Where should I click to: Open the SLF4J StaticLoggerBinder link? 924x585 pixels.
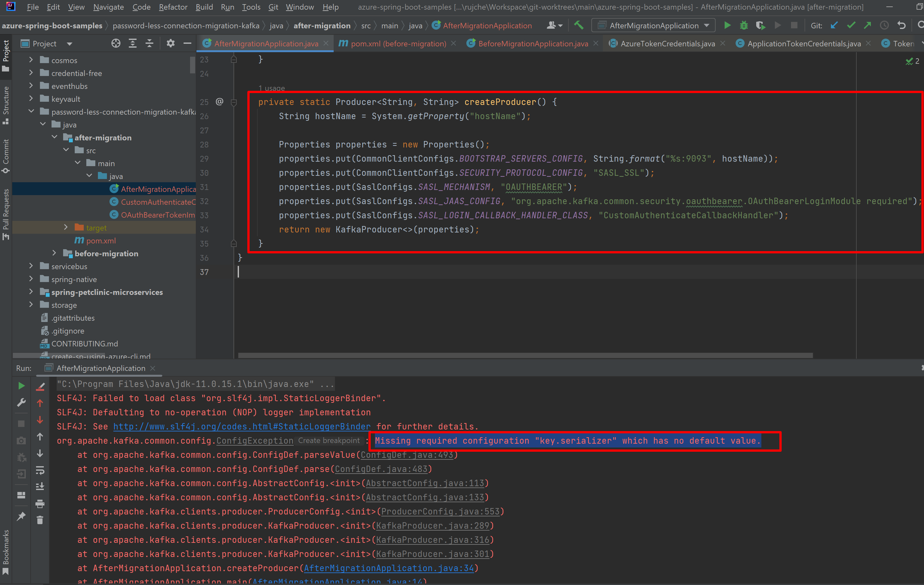coord(241,426)
